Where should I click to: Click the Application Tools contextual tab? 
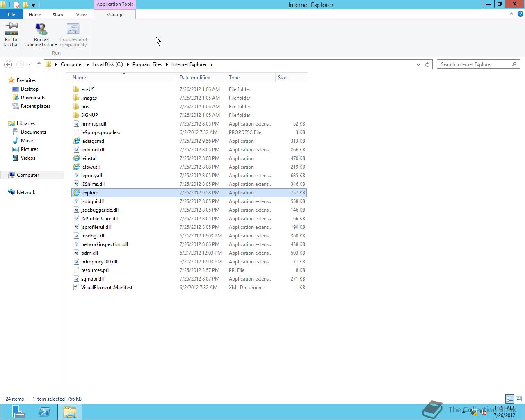tap(115, 4)
